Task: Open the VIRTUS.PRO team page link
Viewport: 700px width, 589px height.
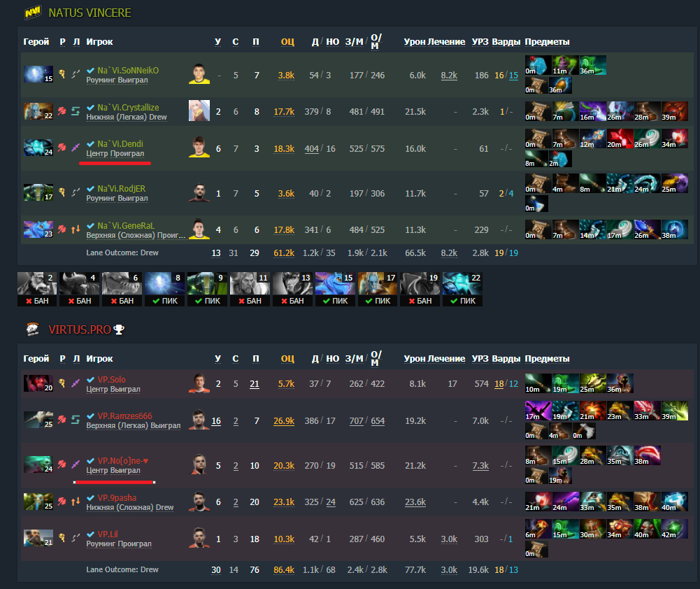Action: tap(80, 329)
